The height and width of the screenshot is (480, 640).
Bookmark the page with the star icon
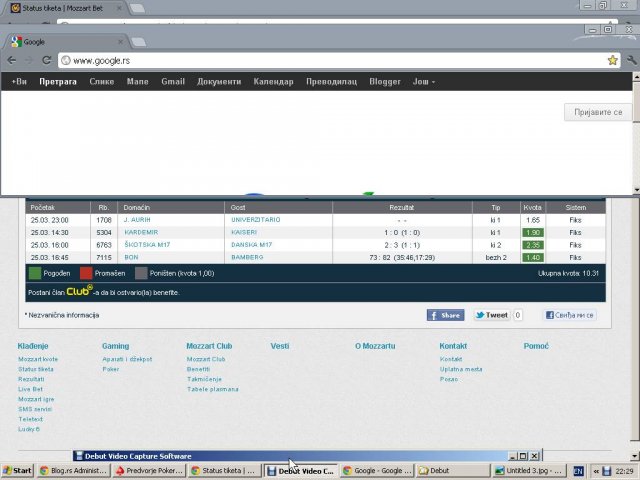click(x=612, y=60)
